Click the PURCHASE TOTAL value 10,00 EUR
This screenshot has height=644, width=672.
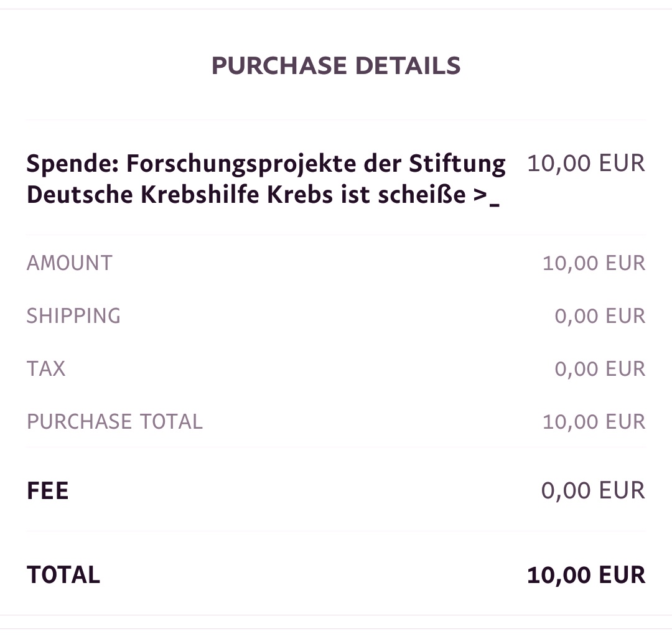coord(594,422)
